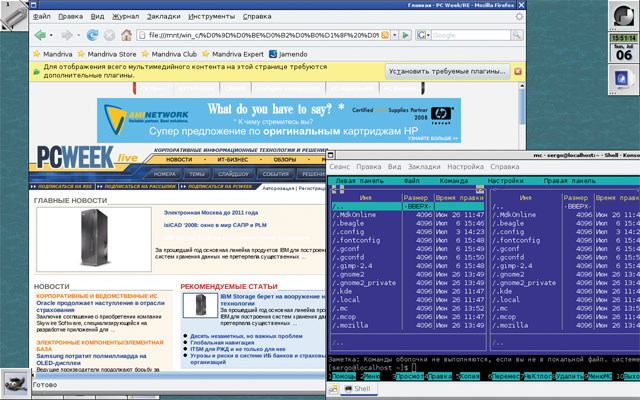Expand the address bar URL history dropdown
The width and height of the screenshot is (640, 400).
click(395, 35)
